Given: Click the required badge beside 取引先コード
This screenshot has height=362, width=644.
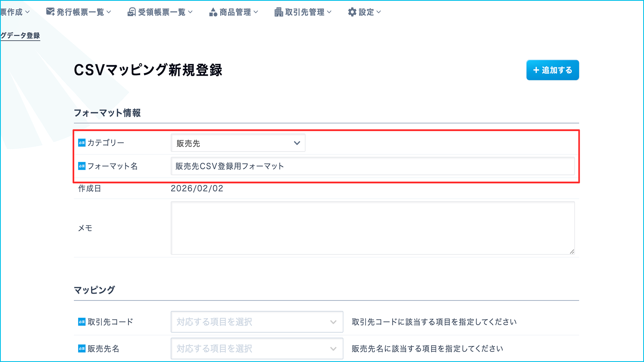Looking at the screenshot, I should (82, 322).
